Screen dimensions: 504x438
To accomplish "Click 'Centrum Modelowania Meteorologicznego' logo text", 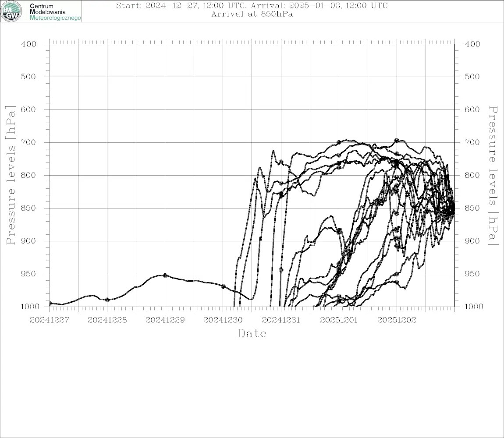I will pos(55,12).
